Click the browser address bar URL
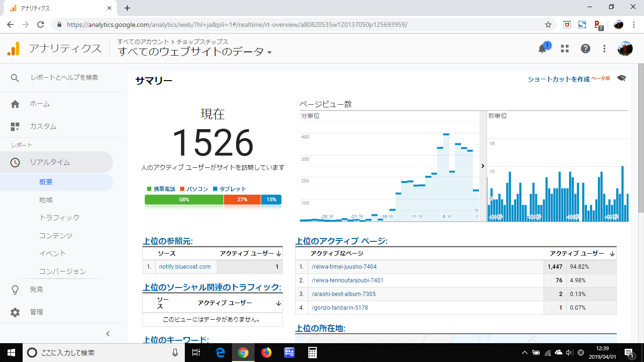The width and height of the screenshot is (644, 362). [x=237, y=25]
